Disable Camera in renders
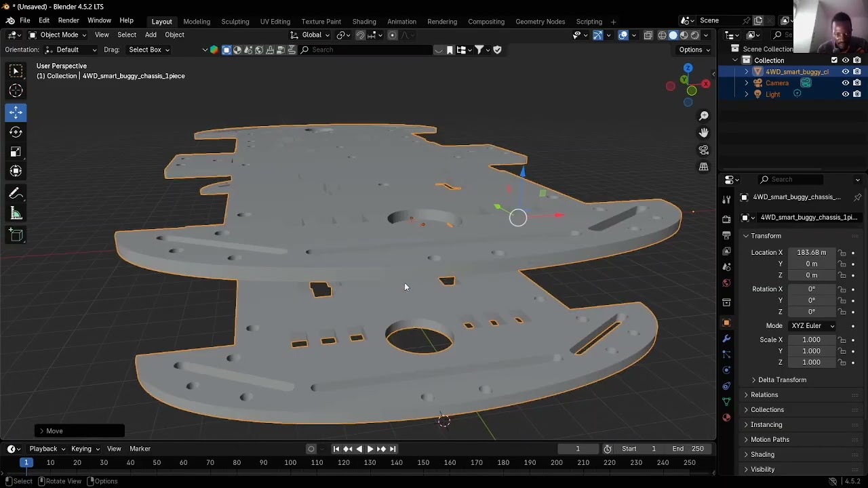 856,83
